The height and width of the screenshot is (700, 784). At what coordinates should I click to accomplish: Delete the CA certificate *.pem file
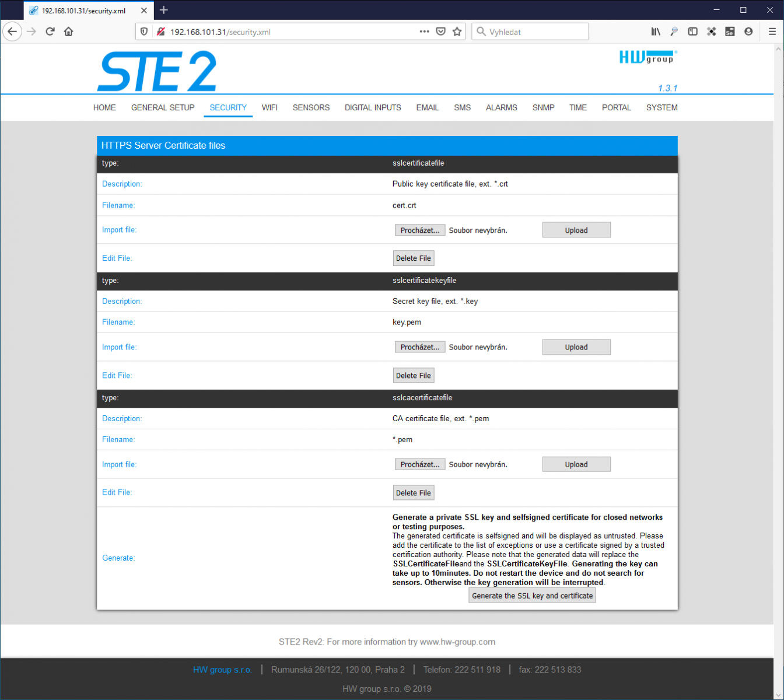[x=414, y=493]
